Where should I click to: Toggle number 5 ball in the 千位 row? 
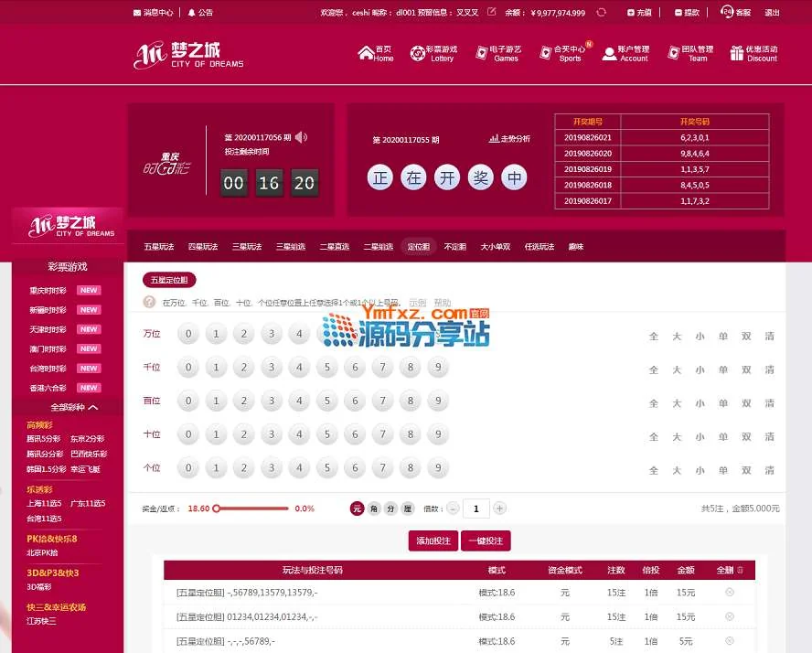pos(326,368)
